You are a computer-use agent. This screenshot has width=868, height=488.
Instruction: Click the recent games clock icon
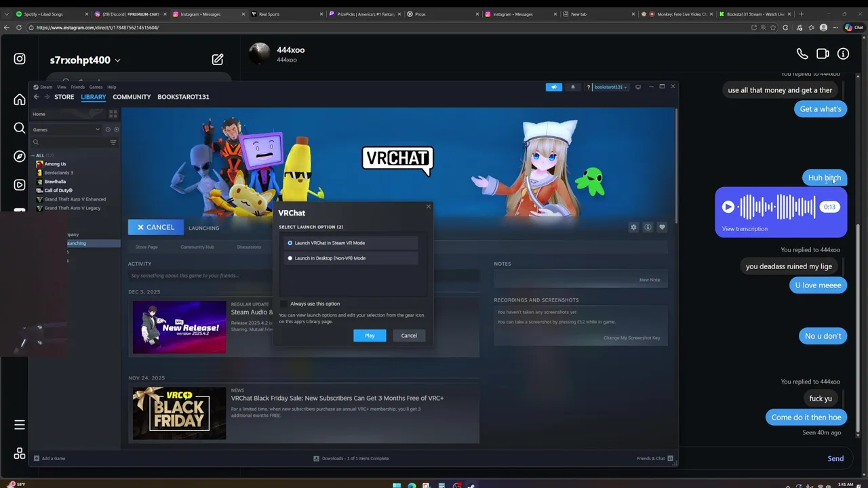pyautogui.click(x=108, y=129)
